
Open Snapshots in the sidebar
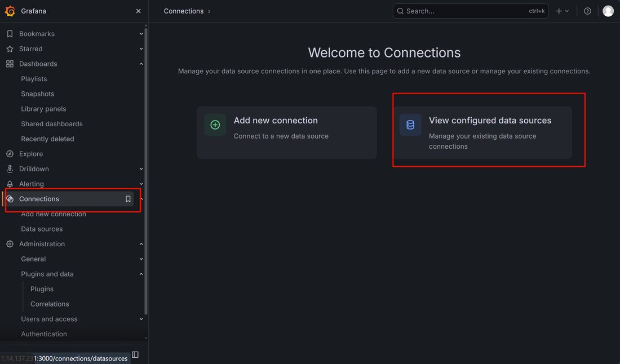[x=38, y=94]
